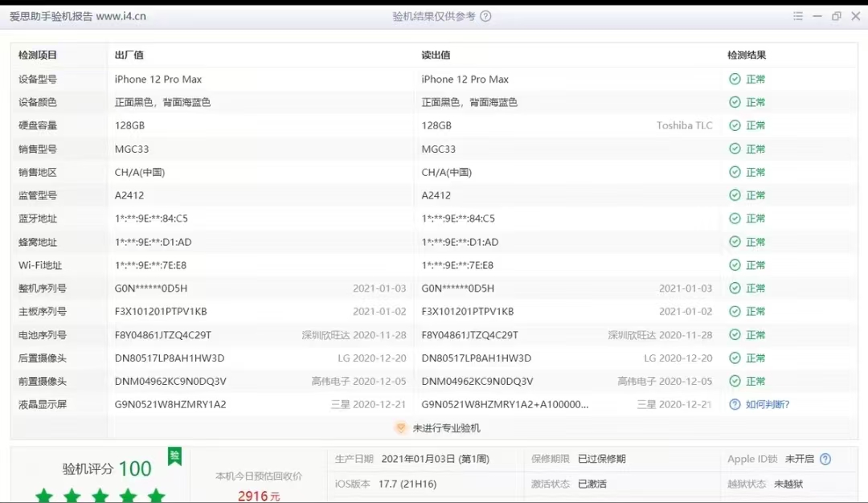
Task: Click the green 验 badge near score
Action: click(174, 456)
